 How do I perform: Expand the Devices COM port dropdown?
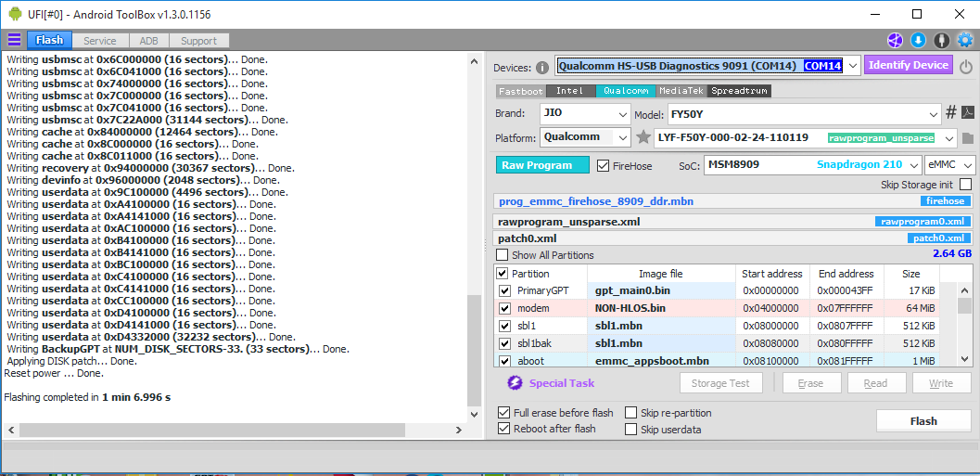(853, 66)
